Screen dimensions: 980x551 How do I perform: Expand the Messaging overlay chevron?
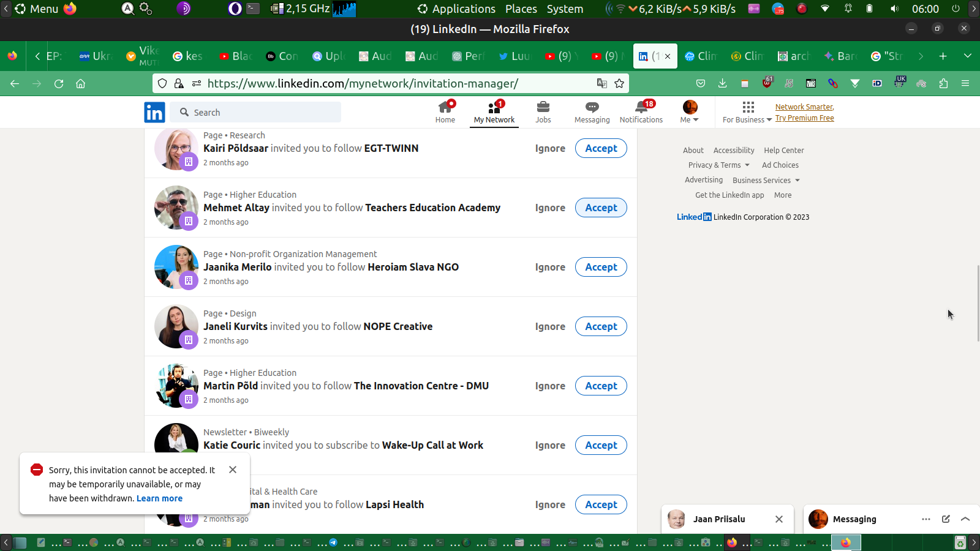click(965, 519)
